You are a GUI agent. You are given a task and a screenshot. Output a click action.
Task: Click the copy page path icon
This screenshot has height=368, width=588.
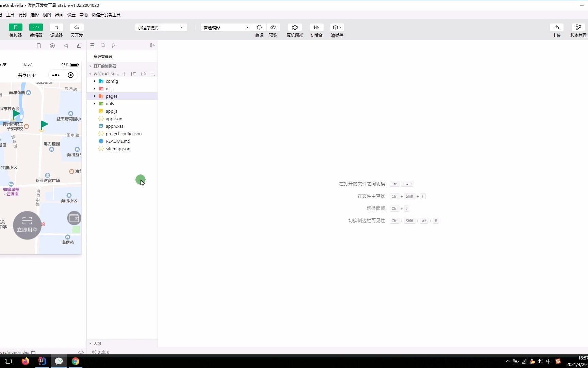[x=33, y=352]
